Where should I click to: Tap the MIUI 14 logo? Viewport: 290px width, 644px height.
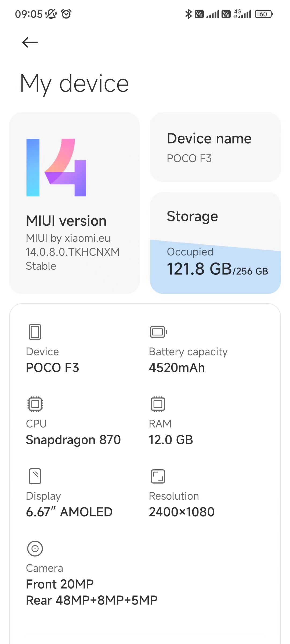tap(56, 167)
